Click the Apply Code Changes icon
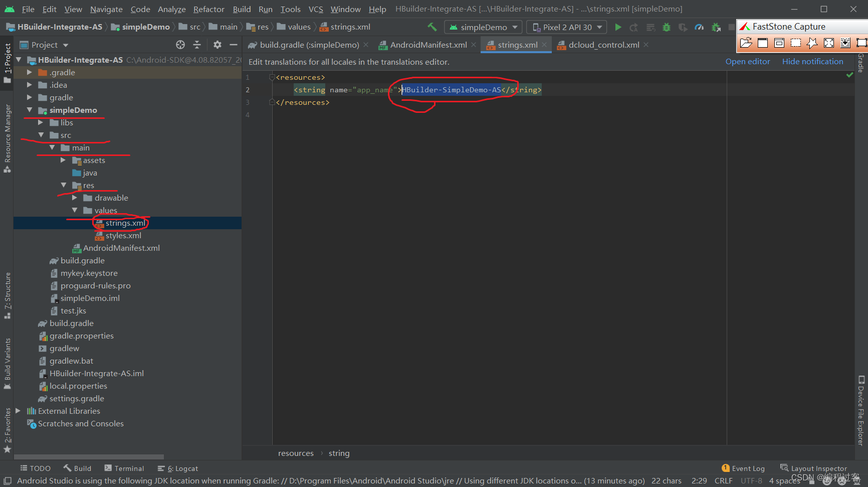This screenshot has width=868, height=487. coord(650,27)
